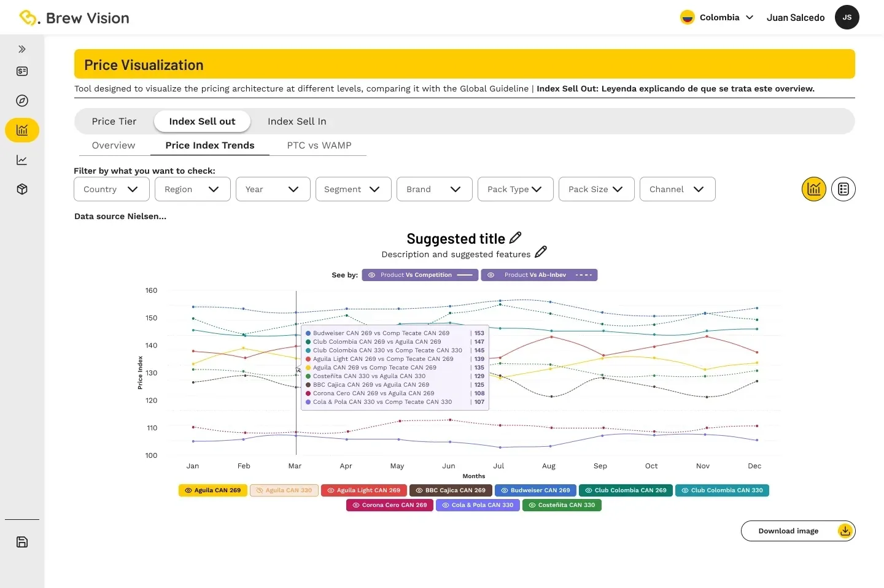Expand the sidebar with the double chevron
884x588 pixels.
[x=22, y=49]
